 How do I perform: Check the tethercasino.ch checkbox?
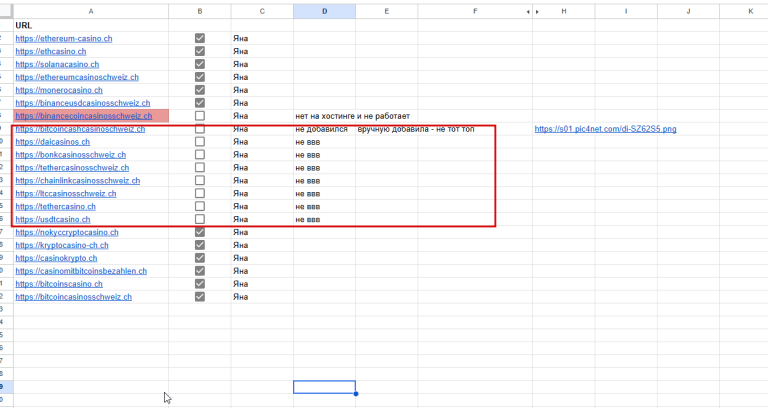(200, 207)
